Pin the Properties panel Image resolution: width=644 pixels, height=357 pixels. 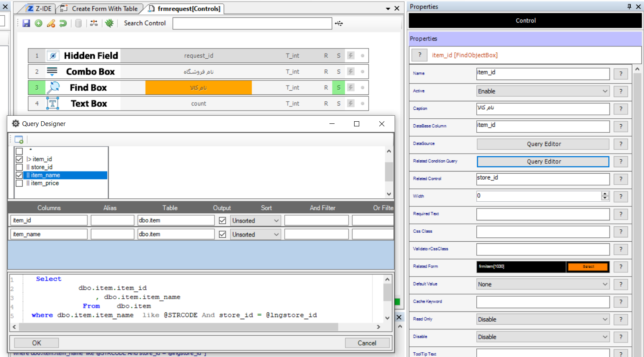[x=629, y=6]
